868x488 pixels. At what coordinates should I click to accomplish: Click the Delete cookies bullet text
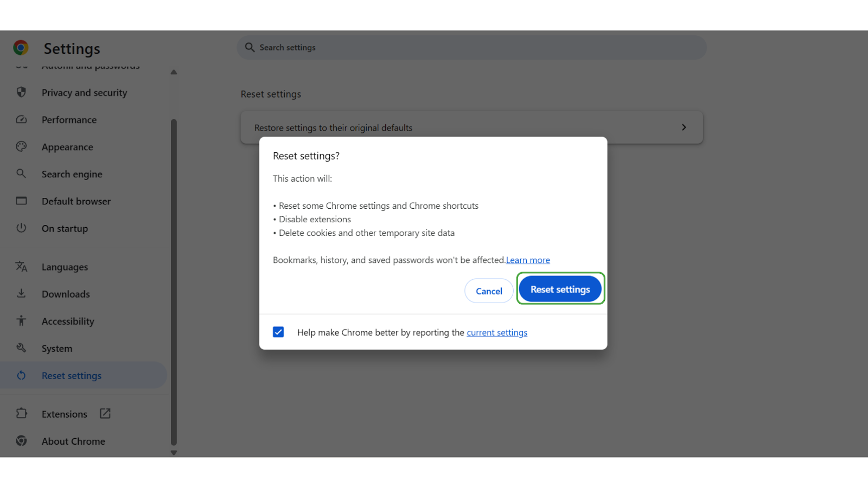(x=367, y=233)
